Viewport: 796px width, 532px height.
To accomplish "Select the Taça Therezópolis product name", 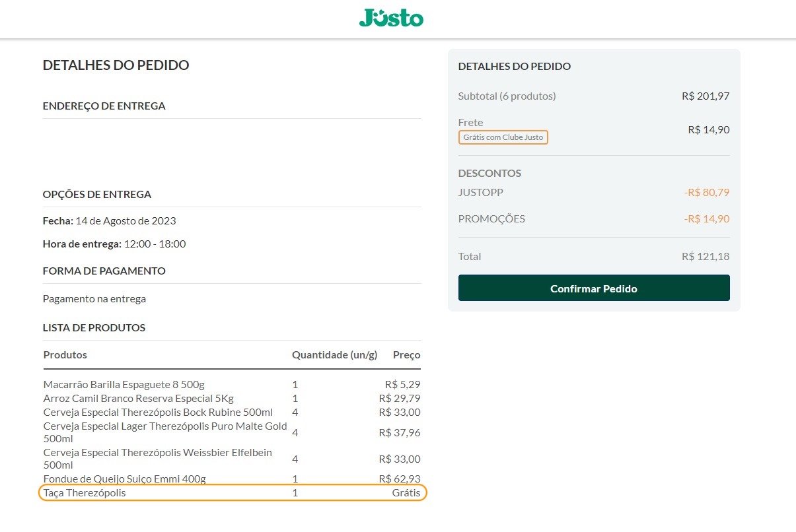I will pos(85,493).
